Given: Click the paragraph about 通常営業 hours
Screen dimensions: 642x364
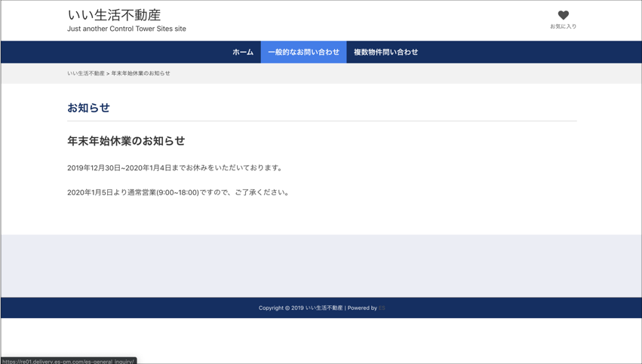Looking at the screenshot, I should [179, 192].
